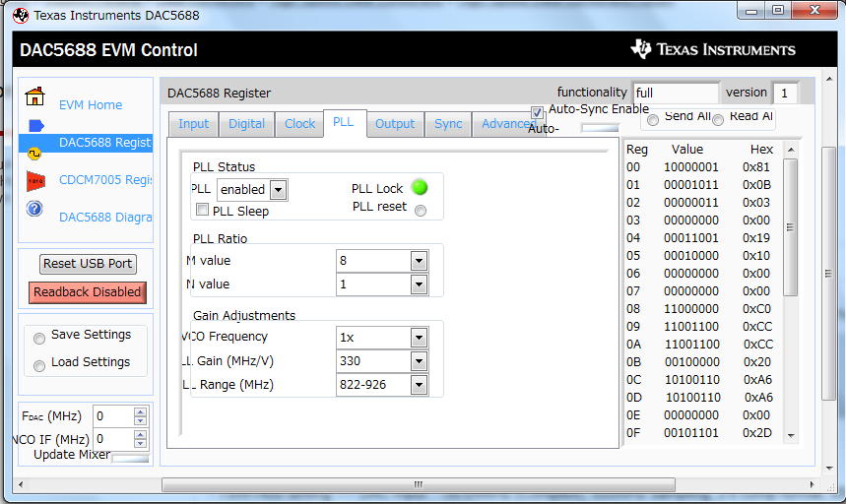
Task: Click register 0B hex value 0x20
Action: click(x=757, y=361)
